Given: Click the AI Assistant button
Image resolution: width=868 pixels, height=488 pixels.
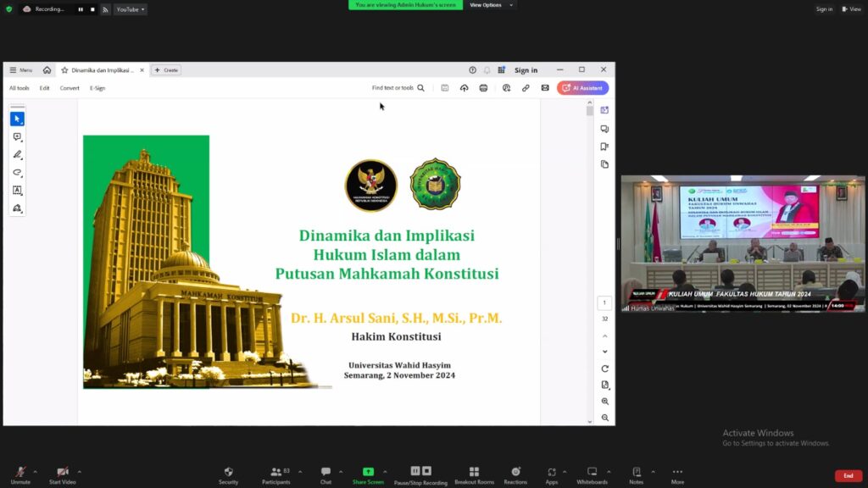Looking at the screenshot, I should (x=582, y=88).
